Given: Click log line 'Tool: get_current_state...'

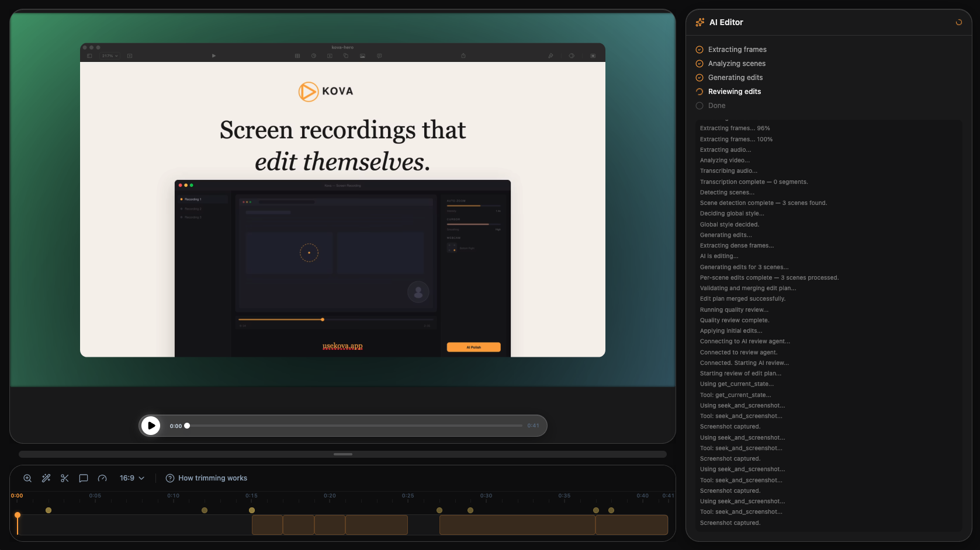Looking at the screenshot, I should point(735,395).
